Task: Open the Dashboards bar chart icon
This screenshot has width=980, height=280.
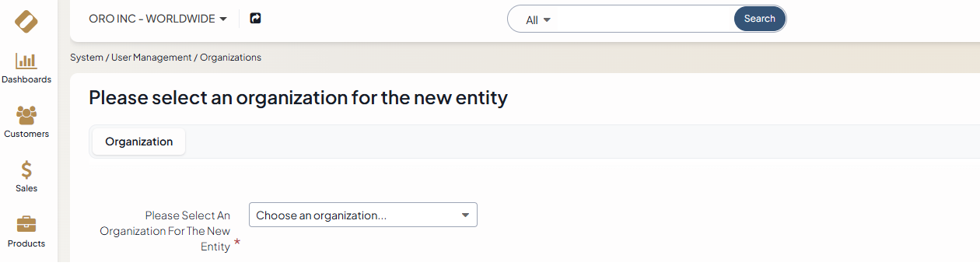Action: point(26,61)
